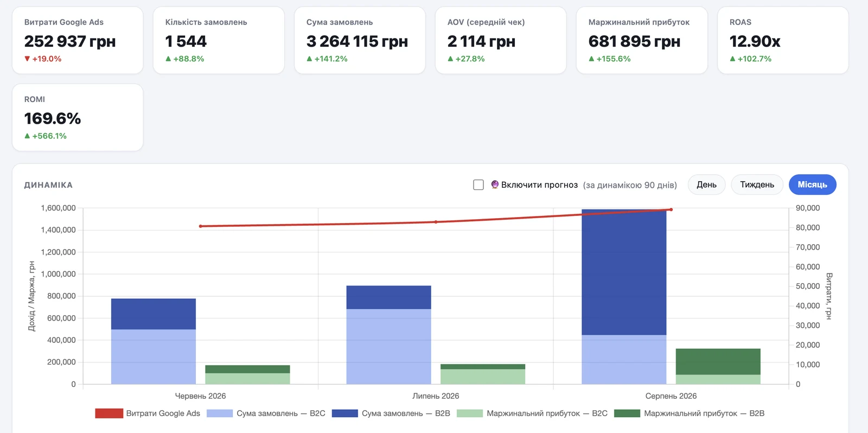This screenshot has height=433, width=868.
Task: Click the "AOV (середній чек)" card title
Action: (486, 22)
